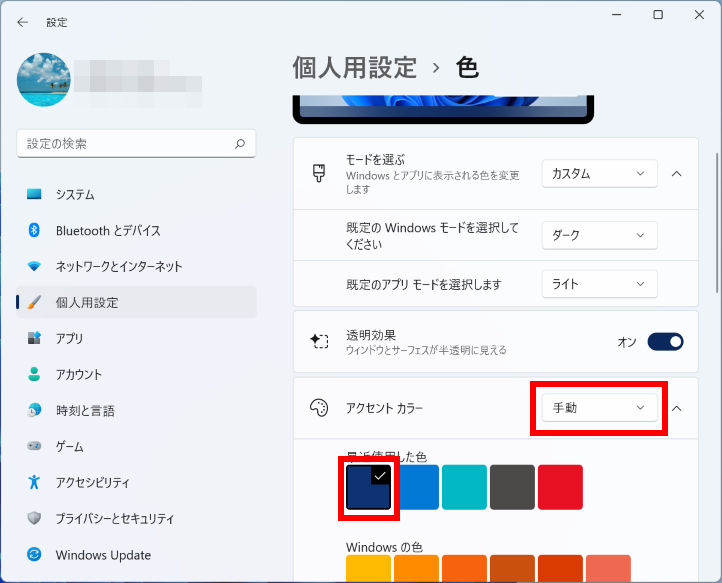
Task: Click the Bluetooth icon in the sidebar
Action: pos(34,230)
